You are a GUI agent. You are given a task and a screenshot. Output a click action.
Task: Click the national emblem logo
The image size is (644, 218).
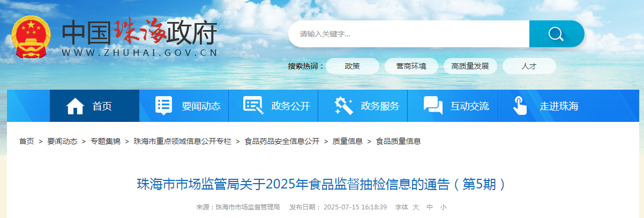pos(31,35)
